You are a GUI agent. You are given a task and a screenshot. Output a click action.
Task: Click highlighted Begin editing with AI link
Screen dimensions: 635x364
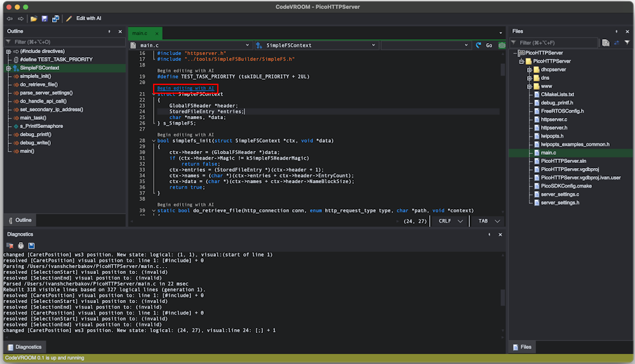tap(185, 88)
